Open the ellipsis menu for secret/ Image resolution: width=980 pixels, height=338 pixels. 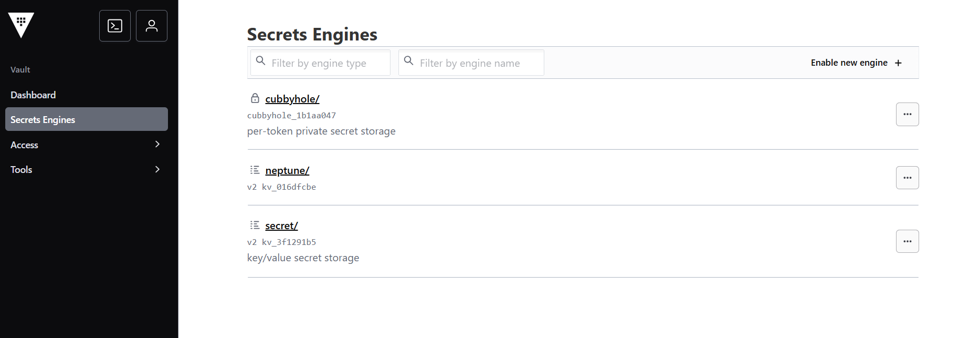click(x=907, y=241)
